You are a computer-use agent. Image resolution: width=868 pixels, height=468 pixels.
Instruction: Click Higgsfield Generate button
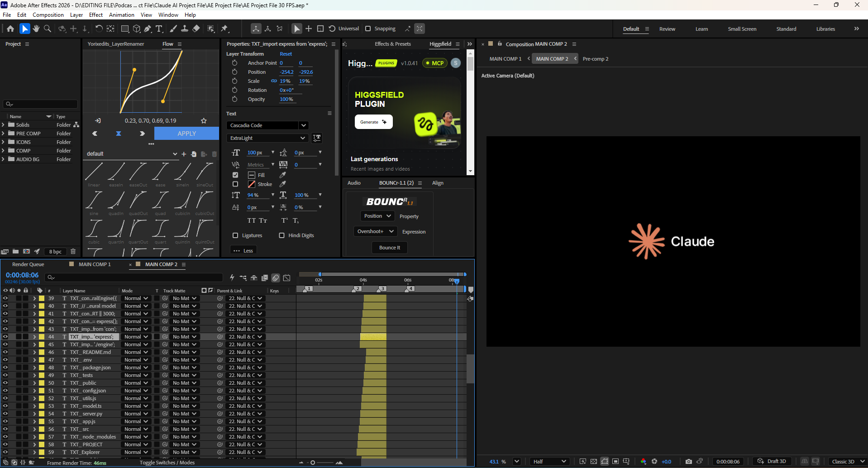pyautogui.click(x=373, y=122)
